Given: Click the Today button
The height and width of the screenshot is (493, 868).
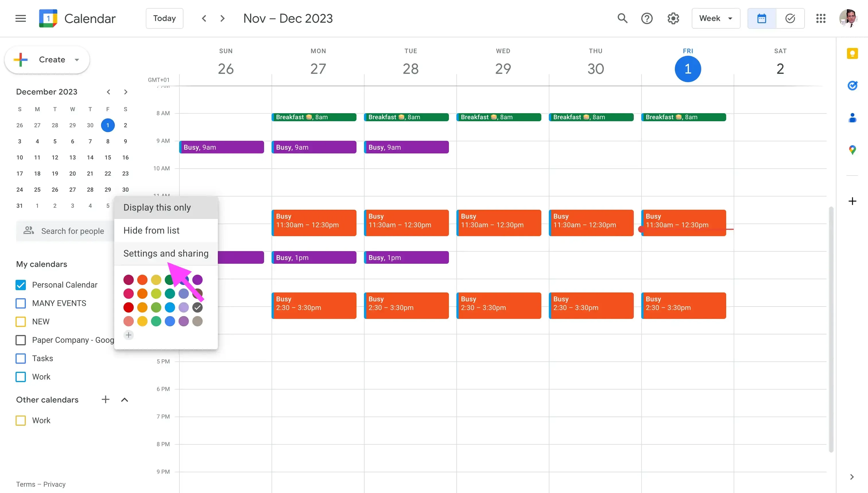Looking at the screenshot, I should point(164,18).
